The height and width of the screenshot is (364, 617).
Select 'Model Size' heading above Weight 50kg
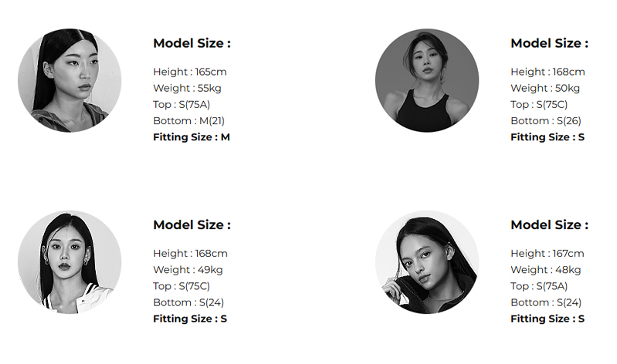coord(549,43)
